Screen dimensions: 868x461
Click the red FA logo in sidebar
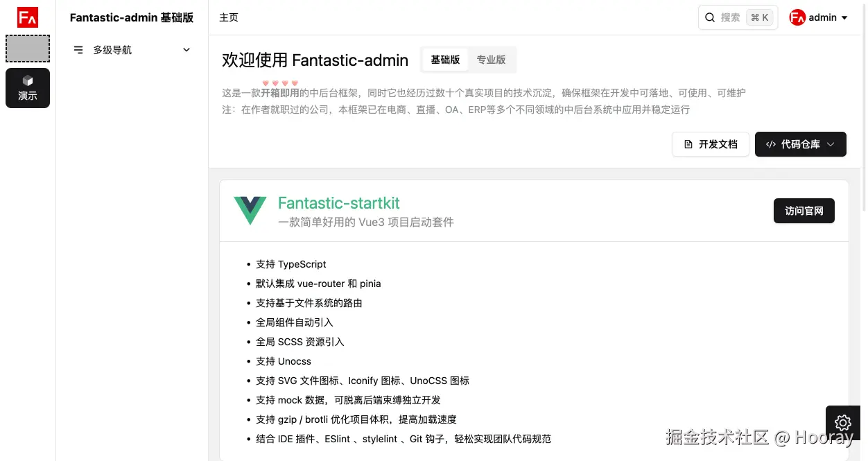point(28,17)
